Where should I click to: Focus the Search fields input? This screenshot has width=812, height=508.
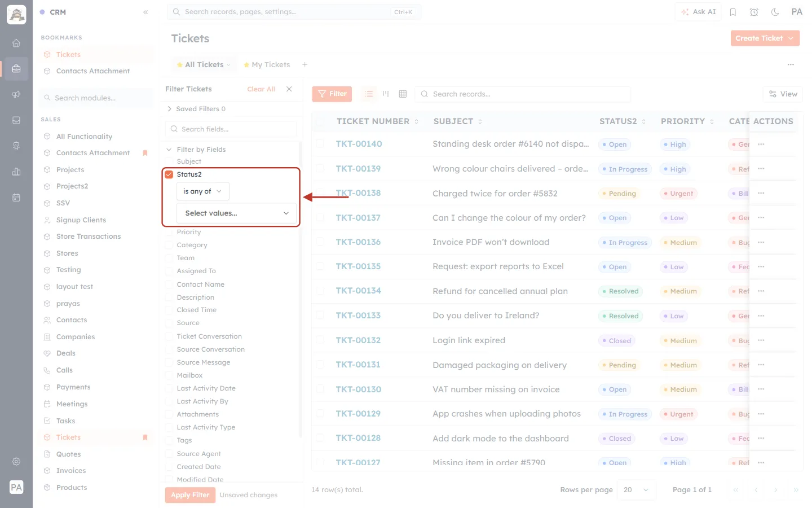coord(231,129)
